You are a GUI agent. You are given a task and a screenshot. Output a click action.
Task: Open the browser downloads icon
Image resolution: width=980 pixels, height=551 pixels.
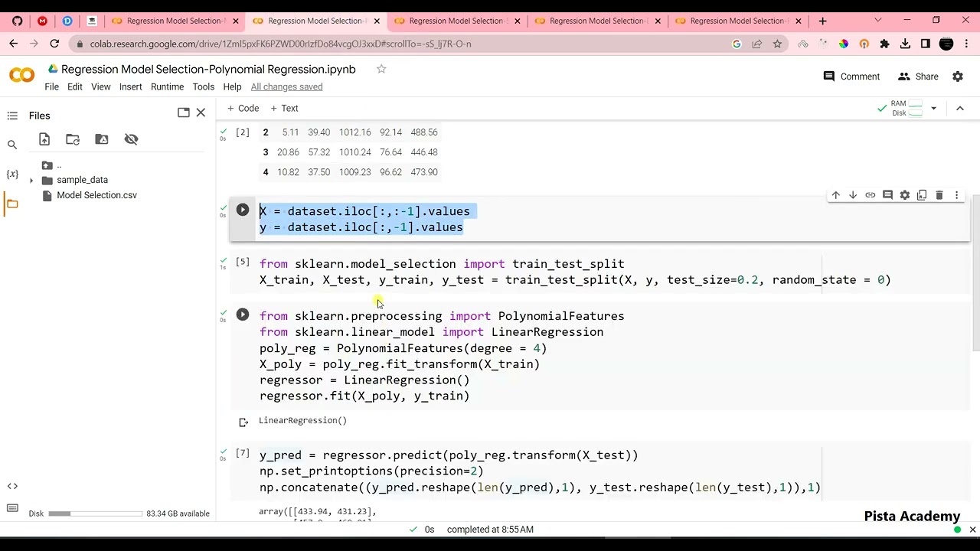tap(905, 44)
